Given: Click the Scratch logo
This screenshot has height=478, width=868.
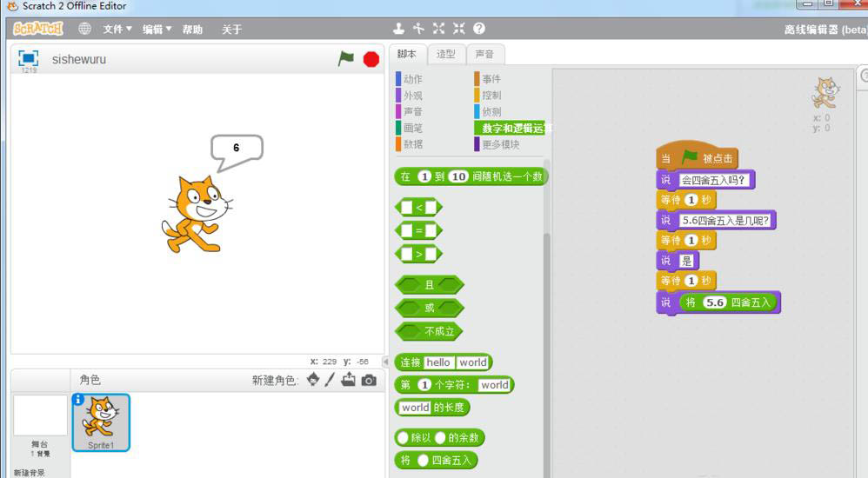Looking at the screenshot, I should tap(38, 28).
